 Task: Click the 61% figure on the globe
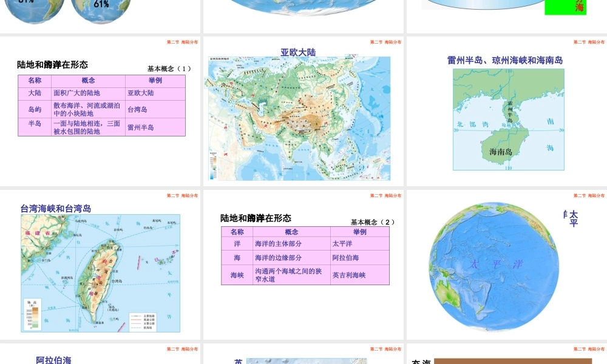click(101, 4)
